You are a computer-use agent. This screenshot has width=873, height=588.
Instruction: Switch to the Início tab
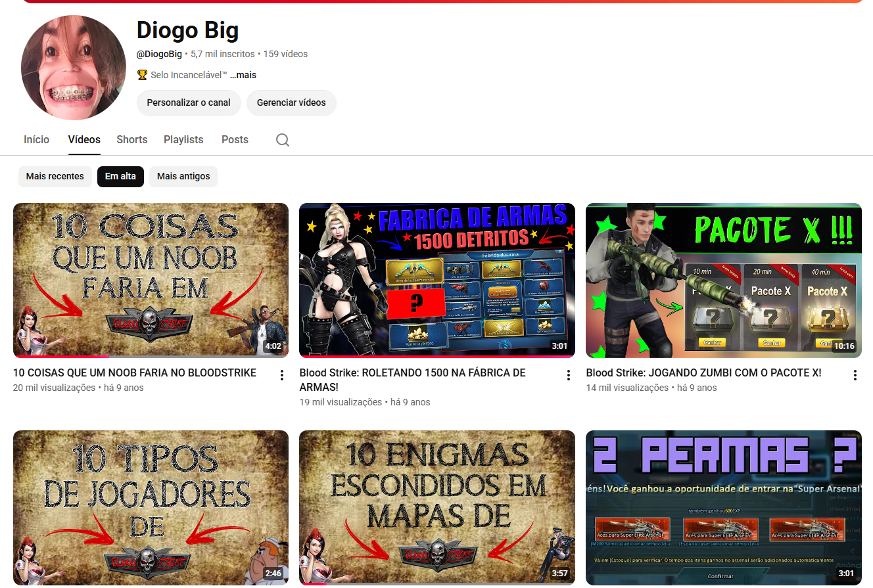click(x=37, y=139)
